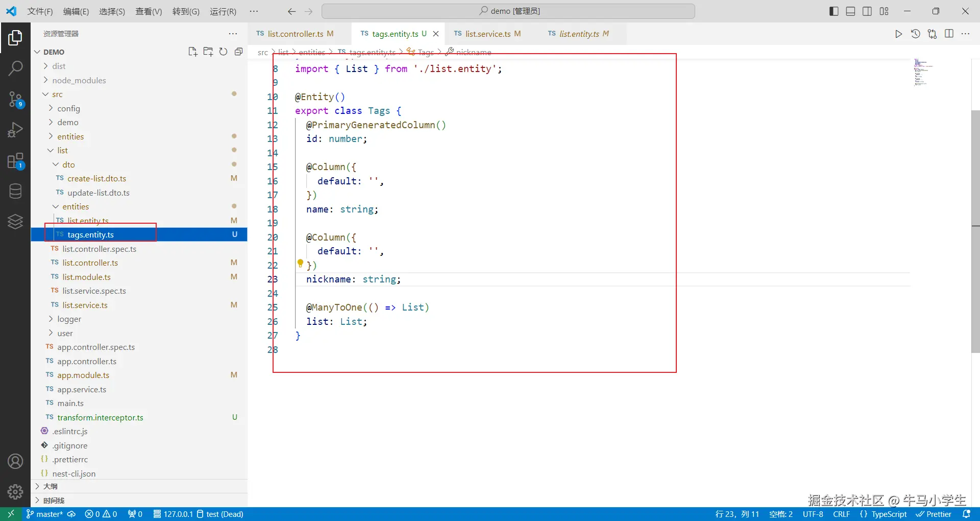Click the TypeScript language mode indicator
Screen dimensions: 980x521
click(889, 514)
